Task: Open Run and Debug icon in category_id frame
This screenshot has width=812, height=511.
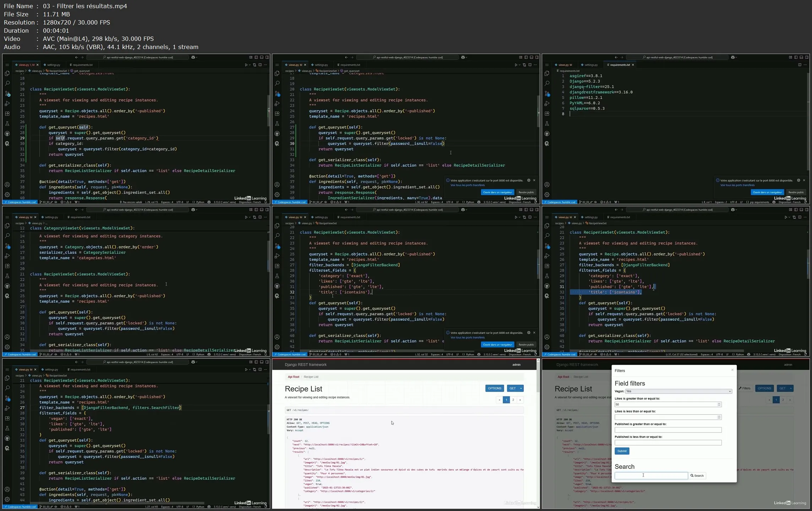Action: tap(7, 104)
